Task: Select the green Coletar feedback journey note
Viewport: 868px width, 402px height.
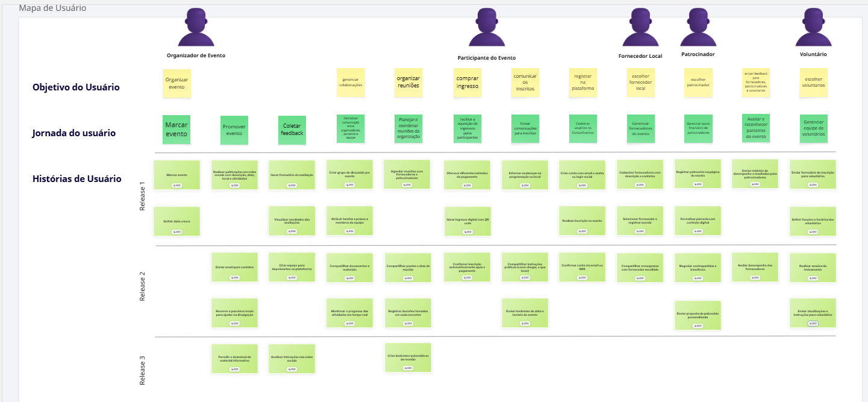Action: pos(292,130)
